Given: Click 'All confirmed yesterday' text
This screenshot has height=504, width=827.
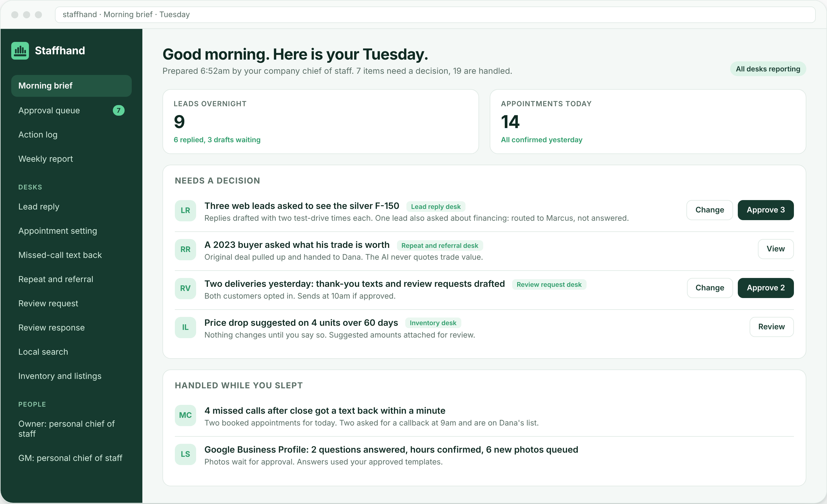Looking at the screenshot, I should pyautogui.click(x=541, y=140).
